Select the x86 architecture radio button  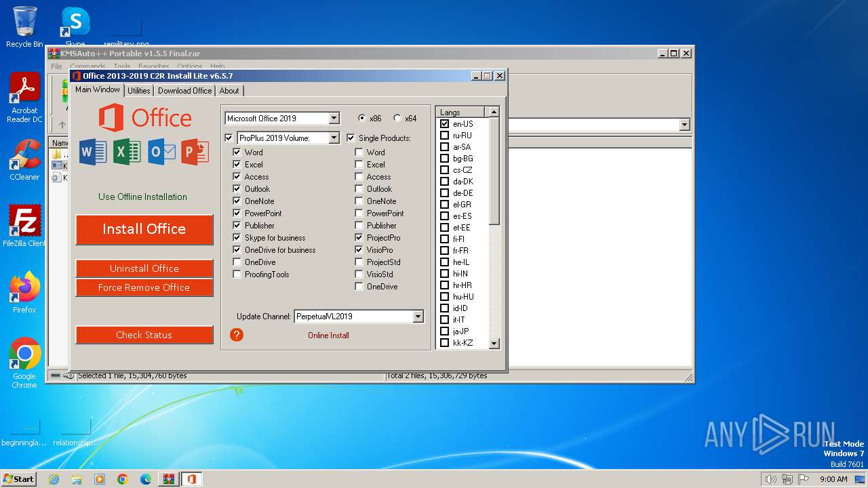click(361, 118)
